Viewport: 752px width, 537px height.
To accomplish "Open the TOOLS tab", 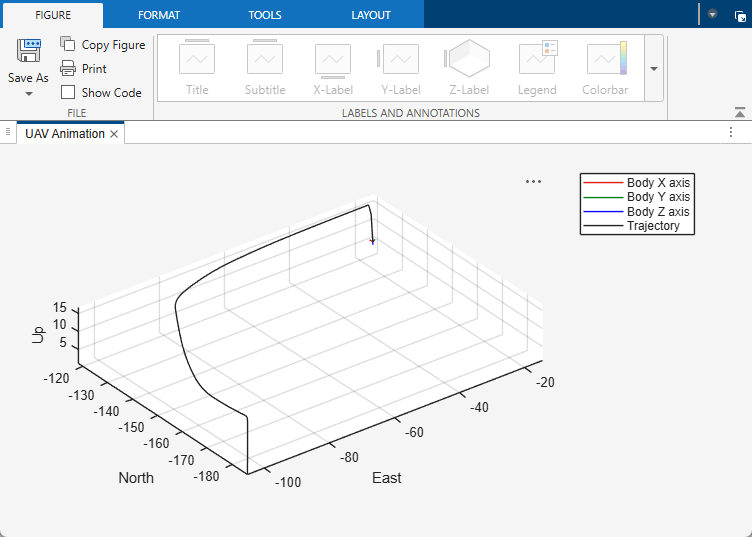I will (265, 15).
